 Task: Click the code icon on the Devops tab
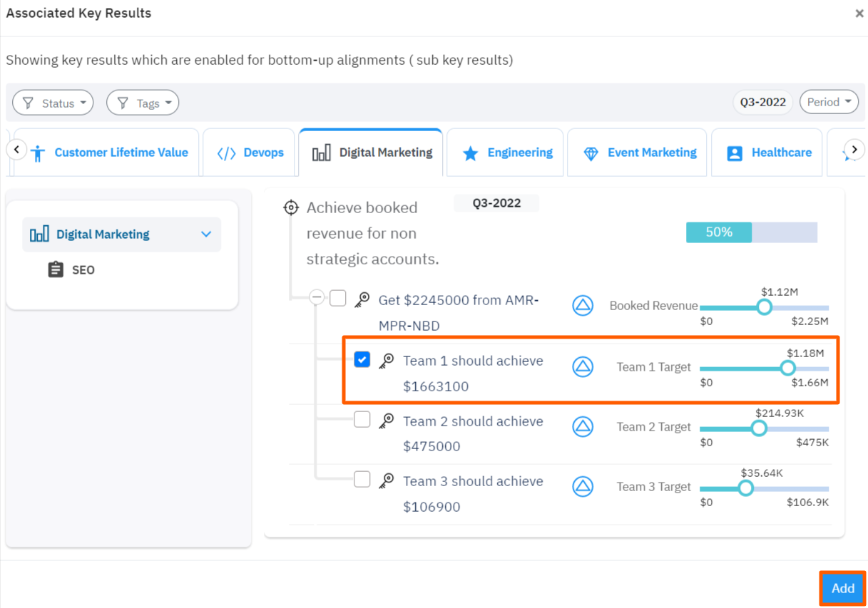(227, 152)
